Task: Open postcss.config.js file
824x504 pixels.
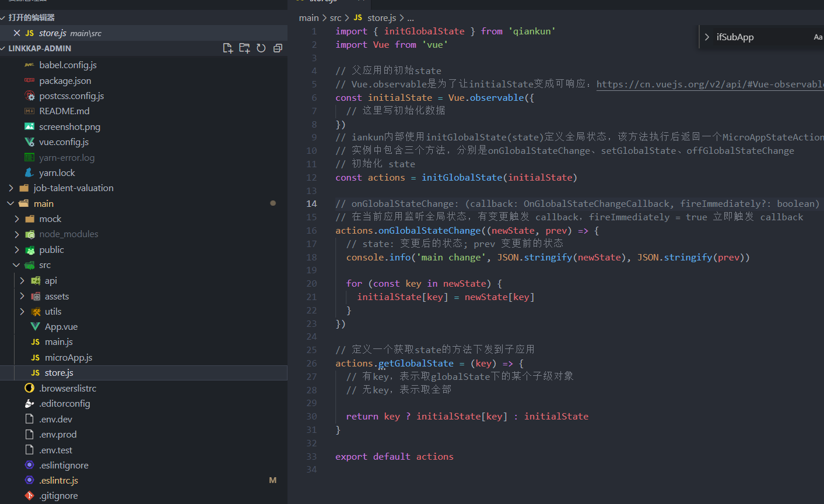Action: click(x=72, y=96)
